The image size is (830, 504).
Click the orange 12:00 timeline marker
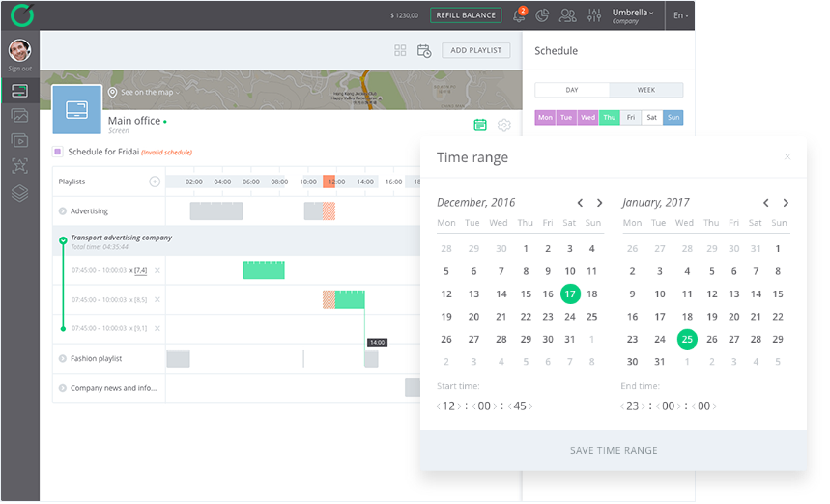click(329, 182)
